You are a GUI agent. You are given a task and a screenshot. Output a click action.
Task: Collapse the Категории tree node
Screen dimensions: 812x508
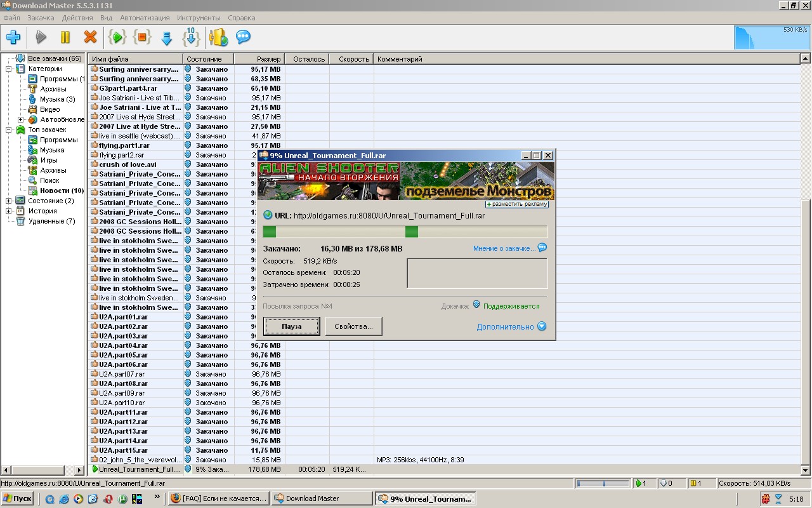[x=9, y=69]
